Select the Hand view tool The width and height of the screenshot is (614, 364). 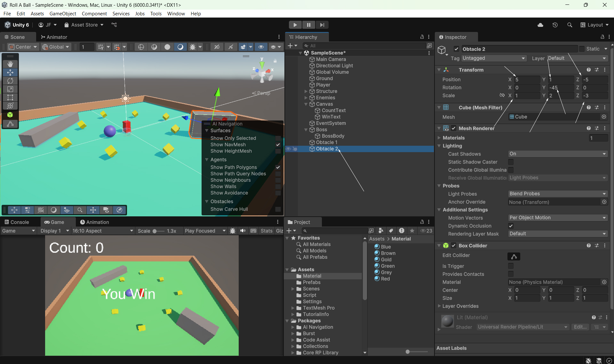[x=10, y=64]
